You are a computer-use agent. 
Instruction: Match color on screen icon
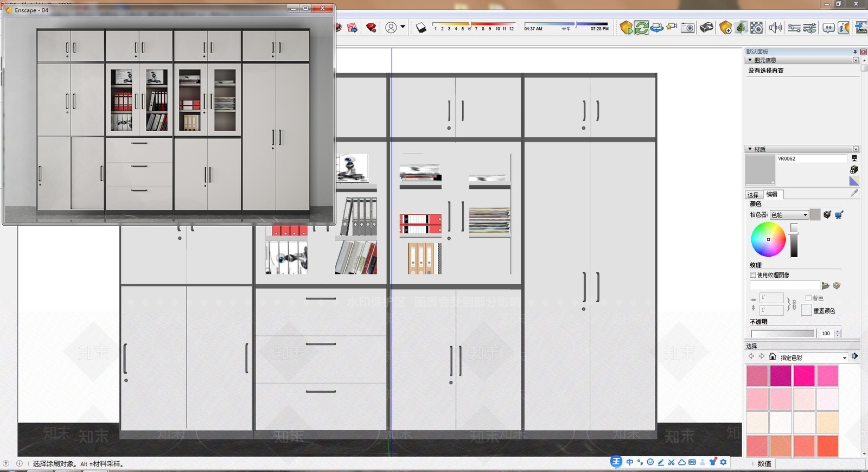[839, 215]
